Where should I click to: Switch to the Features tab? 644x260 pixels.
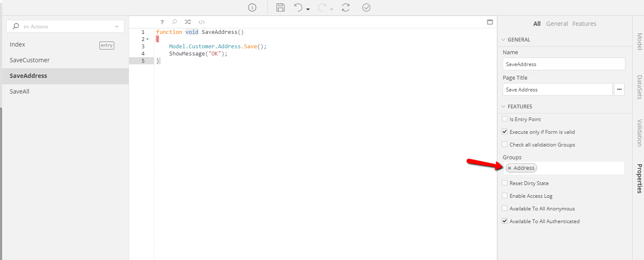[584, 24]
